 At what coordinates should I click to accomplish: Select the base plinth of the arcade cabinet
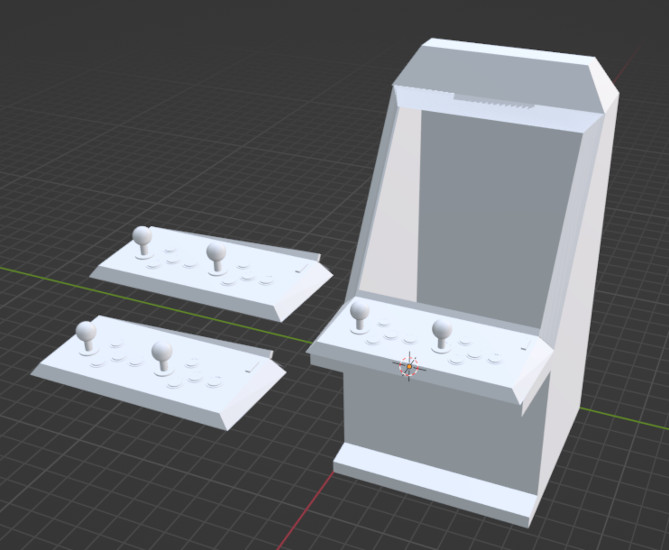[x=430, y=481]
